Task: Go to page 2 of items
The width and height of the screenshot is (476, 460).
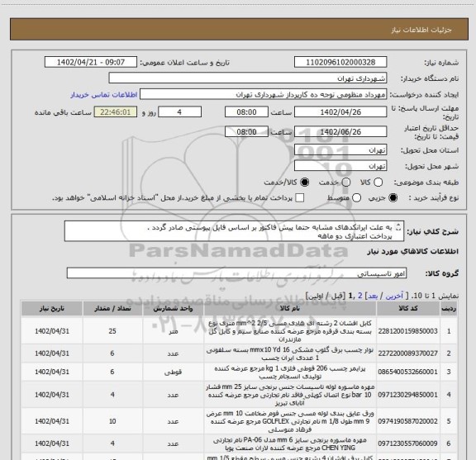Action: pos(360,296)
